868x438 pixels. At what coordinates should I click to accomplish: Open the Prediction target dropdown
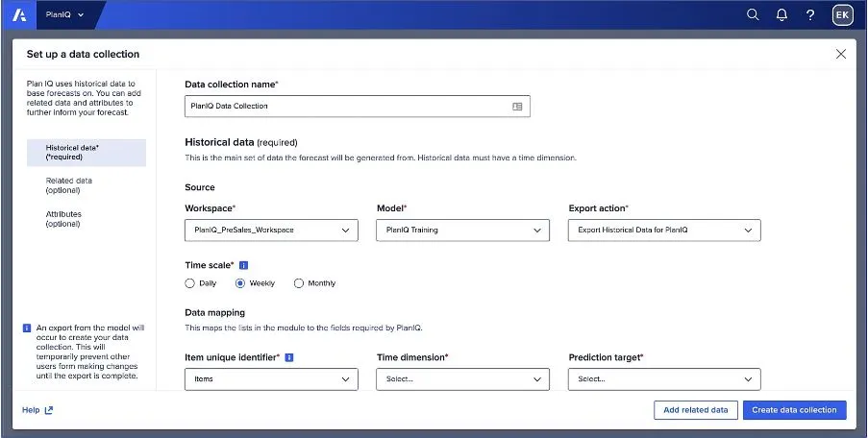[x=664, y=379]
